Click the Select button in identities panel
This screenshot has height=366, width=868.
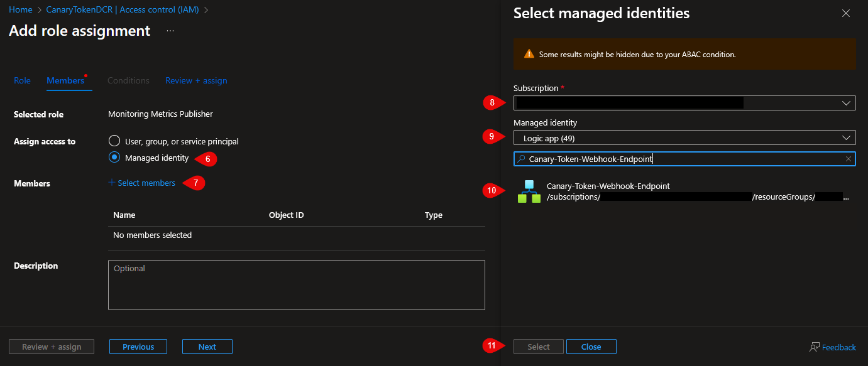[x=539, y=347]
